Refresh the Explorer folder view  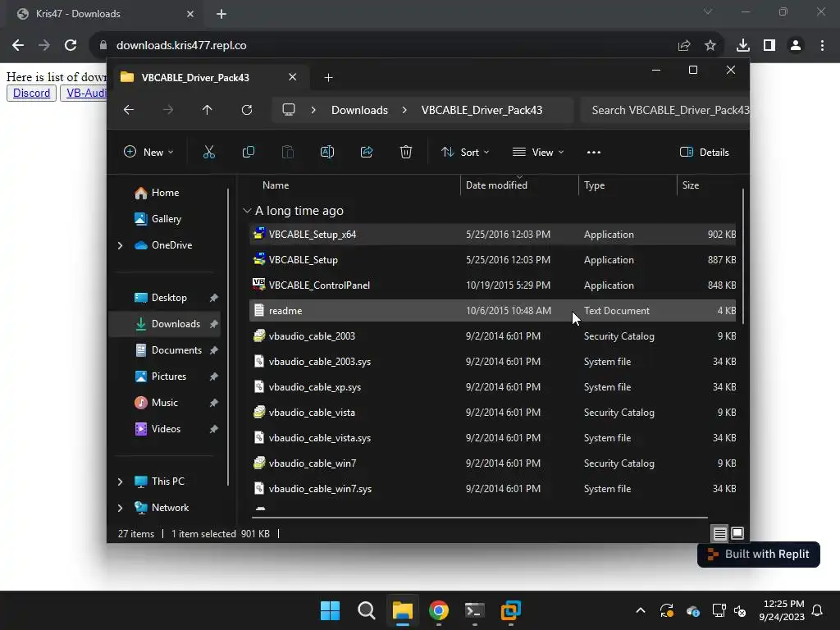pyautogui.click(x=246, y=110)
